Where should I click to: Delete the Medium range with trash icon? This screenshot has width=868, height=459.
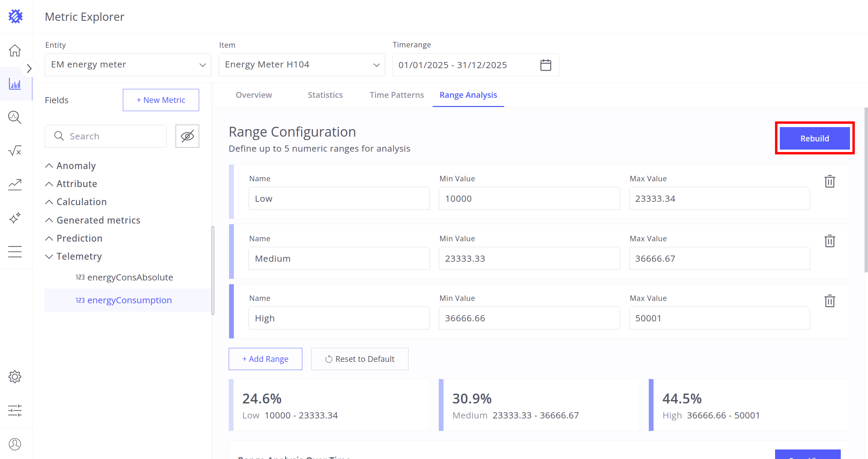pos(830,241)
